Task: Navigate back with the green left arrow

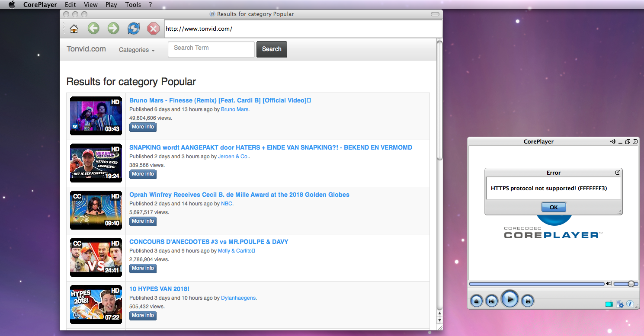Action: click(x=93, y=29)
